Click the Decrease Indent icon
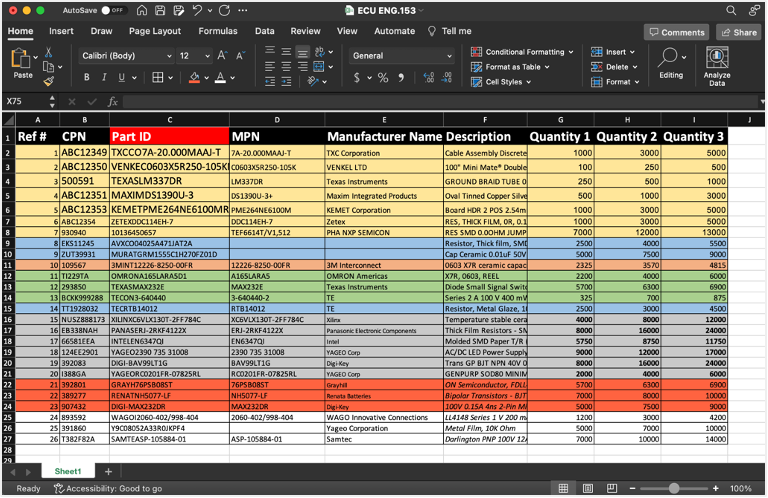768x498 pixels. (x=270, y=82)
